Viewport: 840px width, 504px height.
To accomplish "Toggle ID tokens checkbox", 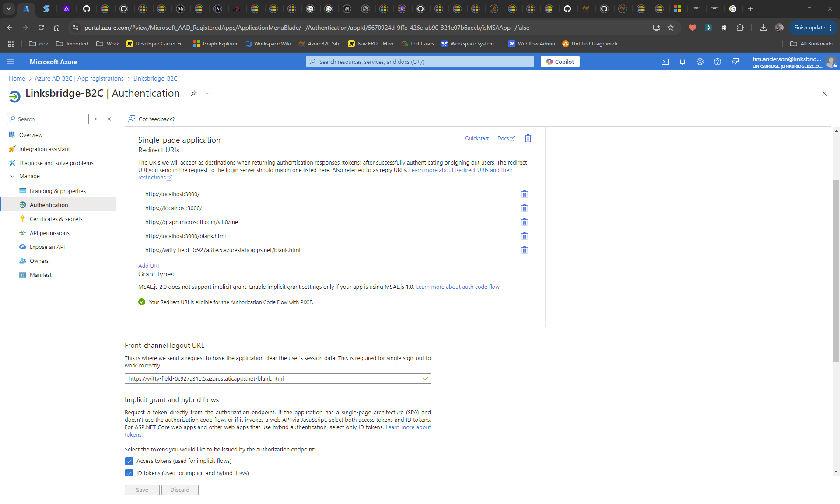I will [129, 472].
